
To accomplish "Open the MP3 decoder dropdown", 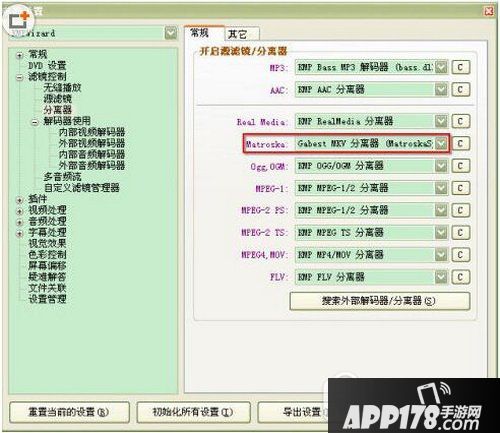I will (x=441, y=67).
